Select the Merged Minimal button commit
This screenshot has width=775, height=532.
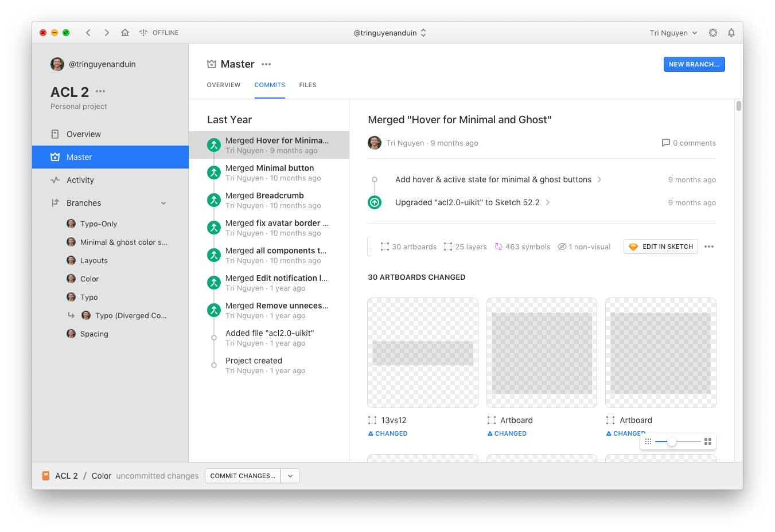(x=269, y=173)
